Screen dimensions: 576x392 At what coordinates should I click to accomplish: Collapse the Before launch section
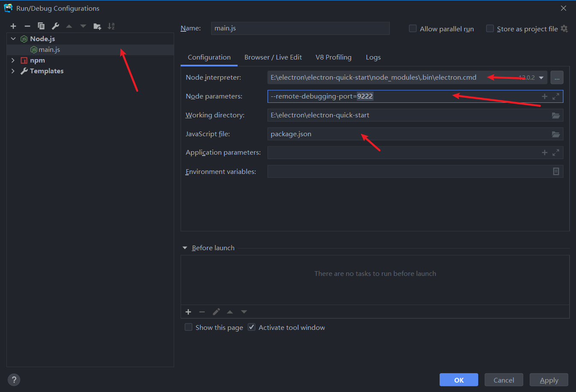[185, 248]
